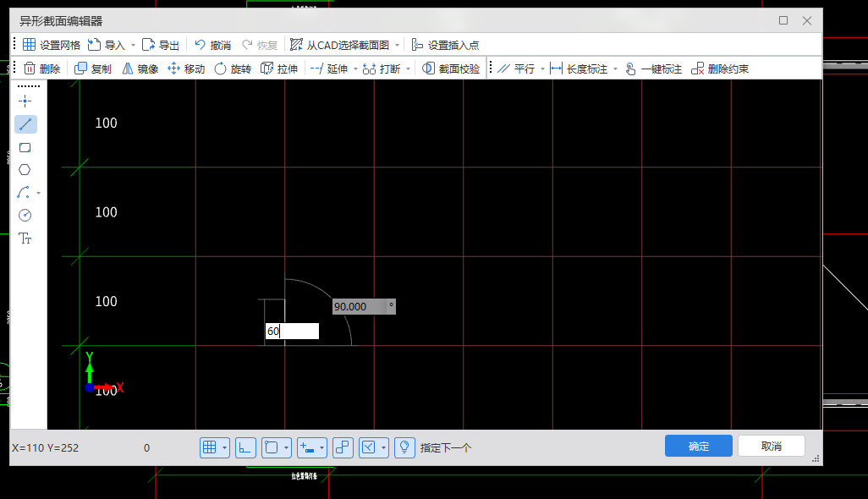868x499 pixels.
Task: Select the point drawing tool in sidebar
Action: point(25,101)
